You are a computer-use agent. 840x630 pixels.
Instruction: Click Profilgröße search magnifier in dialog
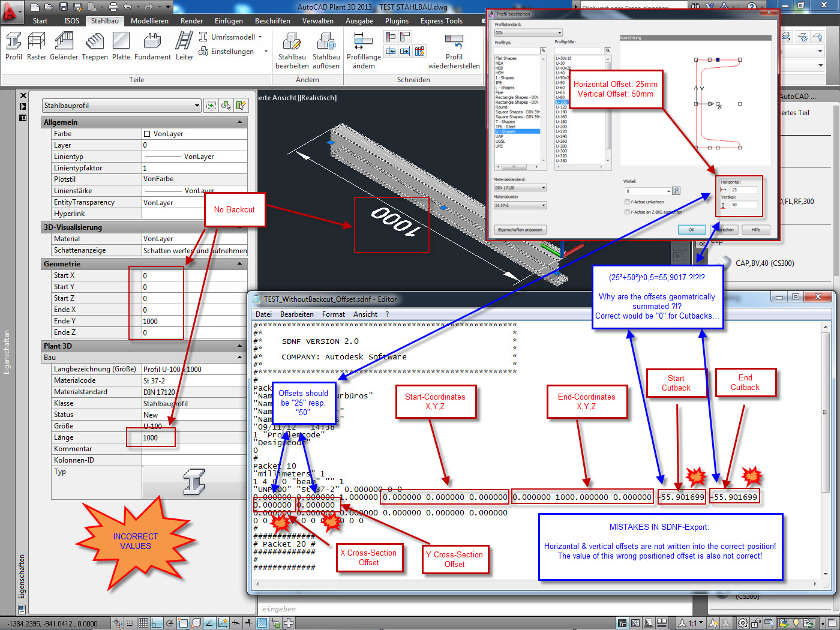click(607, 50)
